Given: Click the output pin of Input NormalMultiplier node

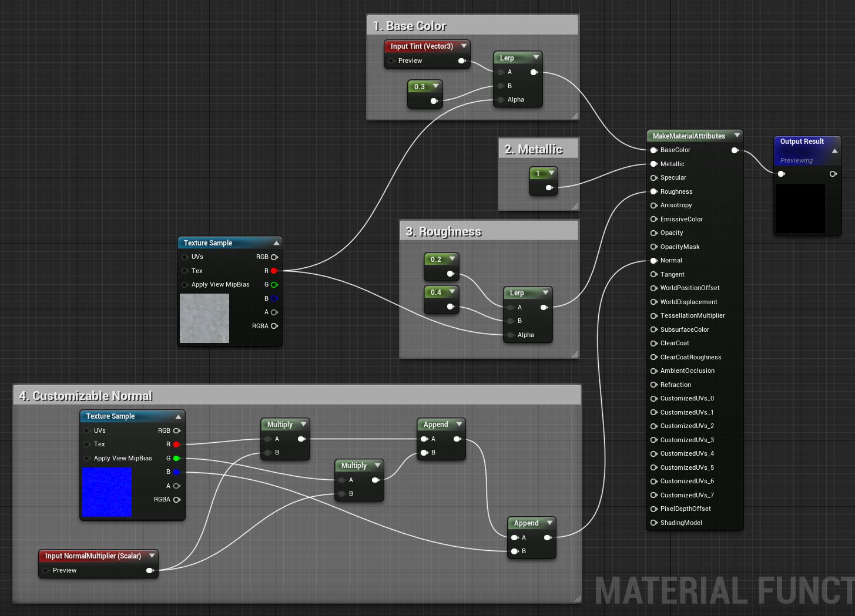Looking at the screenshot, I should tap(150, 570).
